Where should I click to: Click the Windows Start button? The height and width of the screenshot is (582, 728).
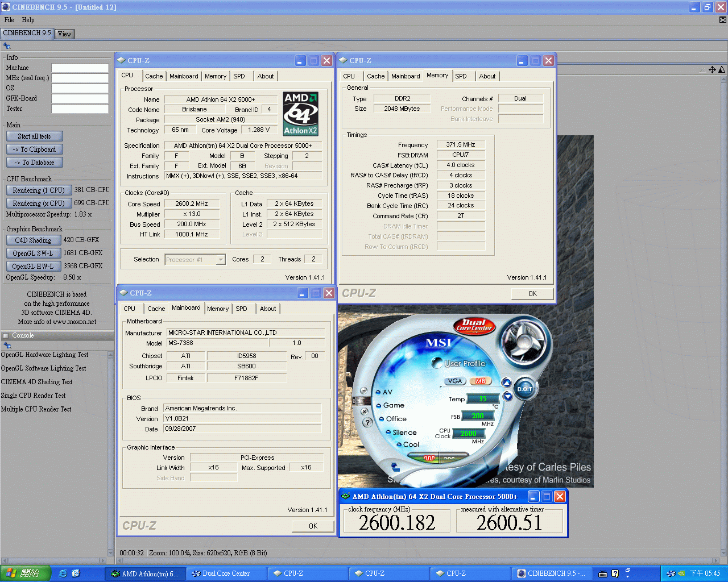click(x=26, y=573)
